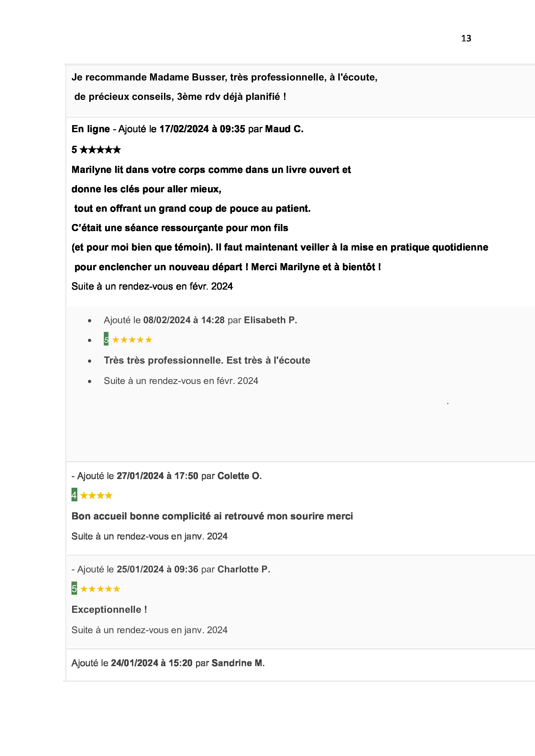Click Colette O.'s four yellow stars

click(x=96, y=495)
